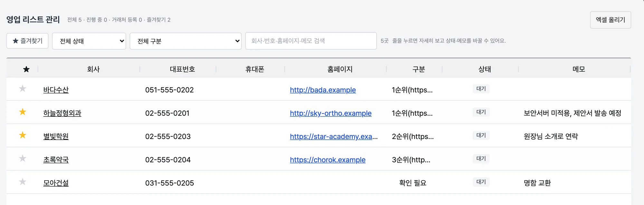This screenshot has height=205, width=644.
Task: Click the 대기 status badge for 초록약국
Action: (x=481, y=159)
